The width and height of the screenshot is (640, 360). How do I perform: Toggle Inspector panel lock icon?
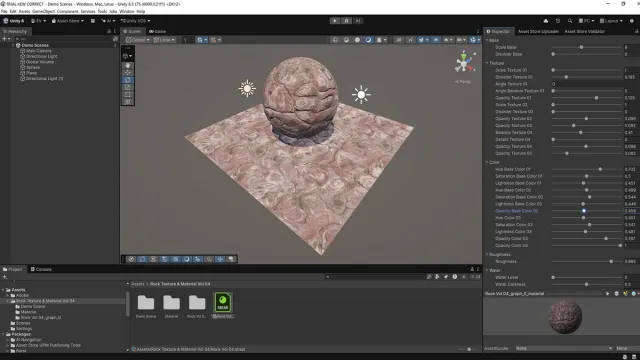coord(636,31)
